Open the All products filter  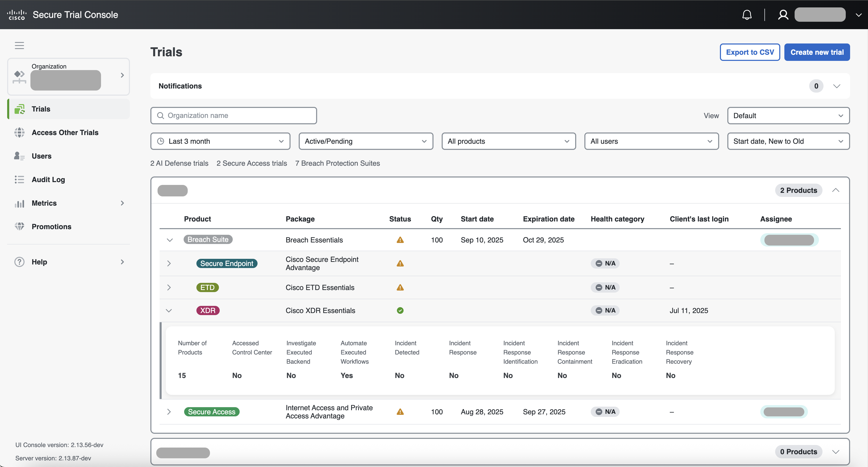[508, 141]
